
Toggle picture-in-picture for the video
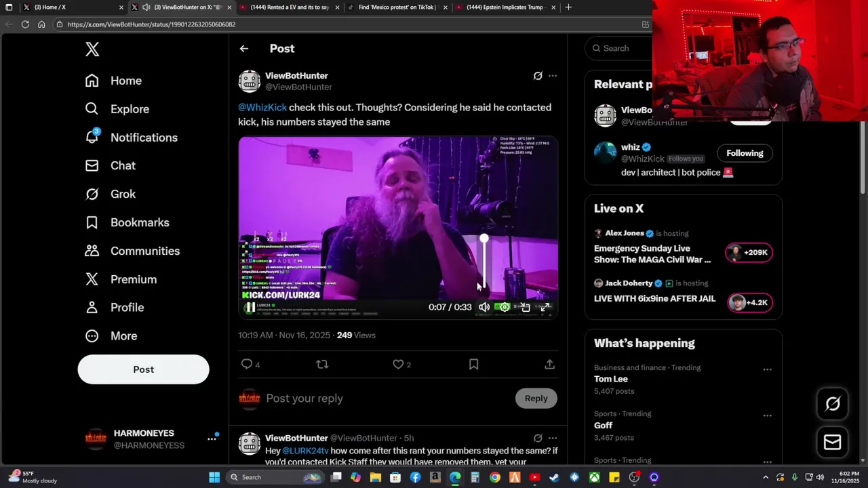[525, 307]
